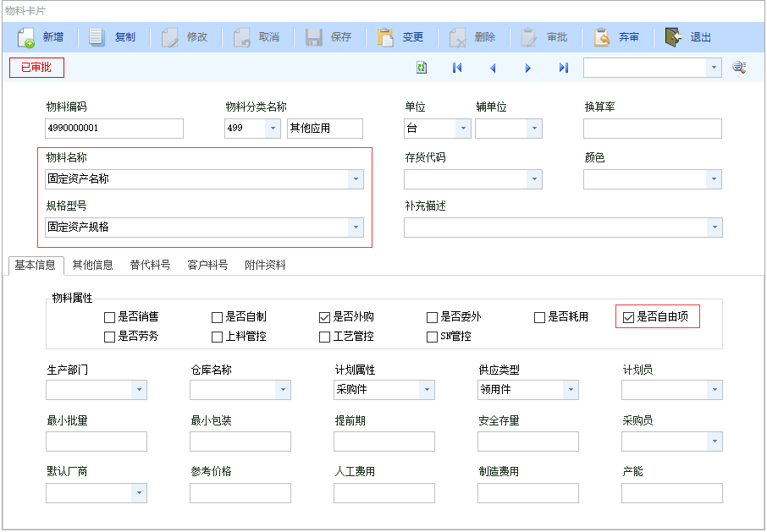Image resolution: width=767 pixels, height=532 pixels.
Task: Click the 退出 (exit) toolbar icon
Action: coord(673,37)
